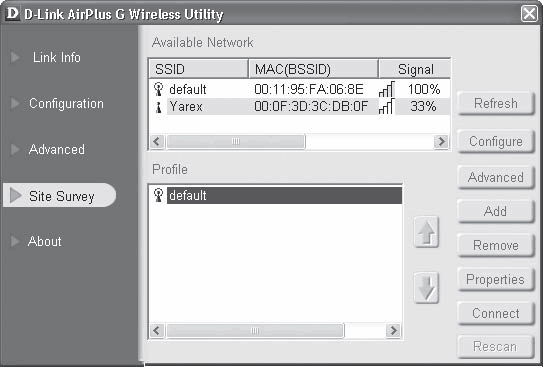This screenshot has width=543, height=367.
Task: Click the Configure button
Action: (x=496, y=141)
